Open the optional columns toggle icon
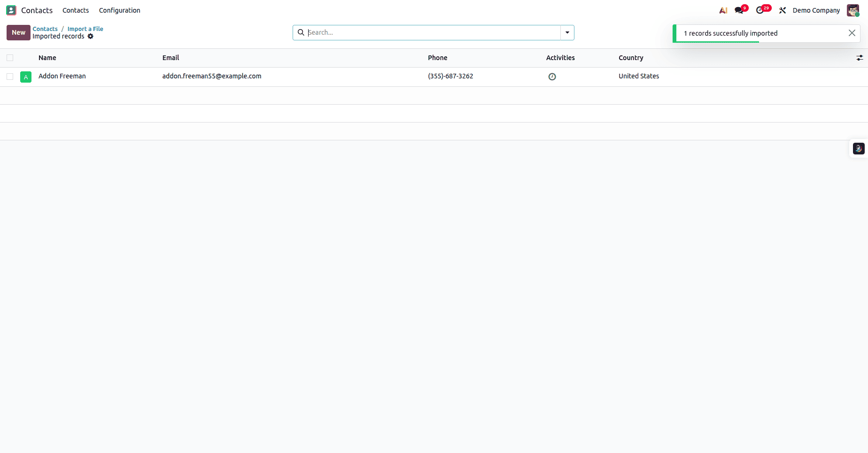Screen dimensions: 868x453 pyautogui.click(x=860, y=57)
